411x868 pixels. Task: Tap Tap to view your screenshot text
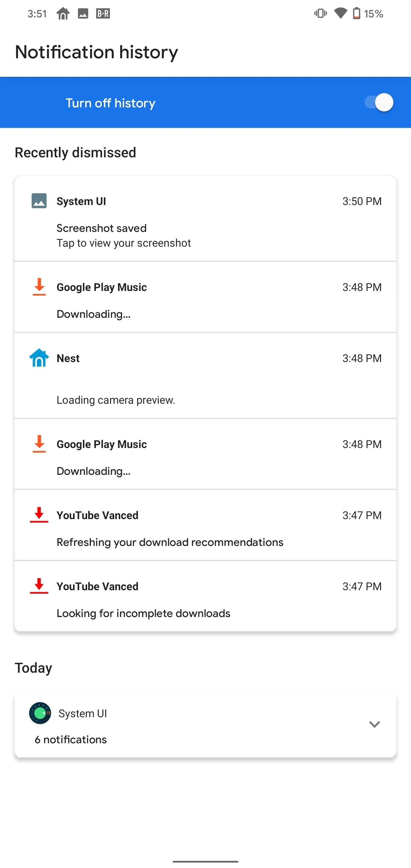click(124, 243)
